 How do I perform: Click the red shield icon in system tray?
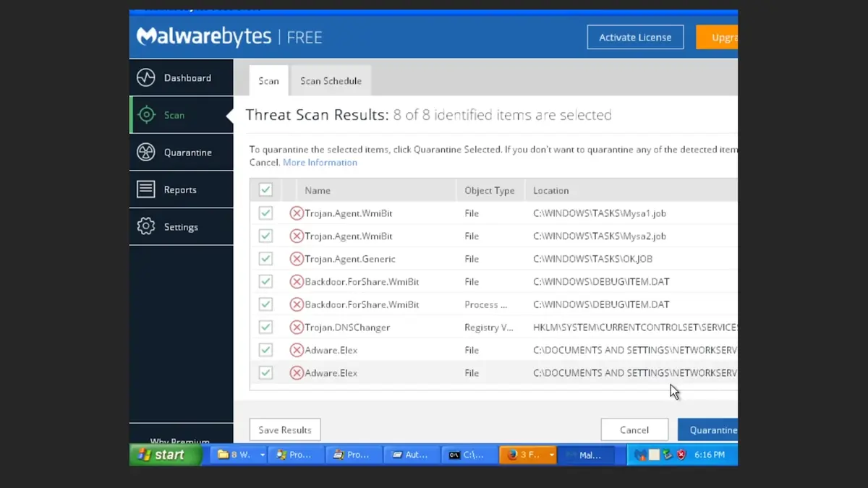[x=681, y=455]
